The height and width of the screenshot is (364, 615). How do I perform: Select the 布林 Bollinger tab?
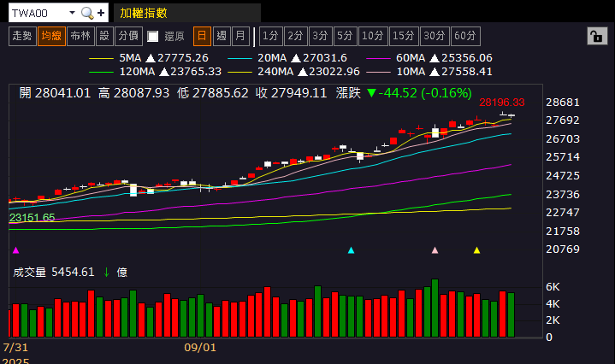coord(80,36)
